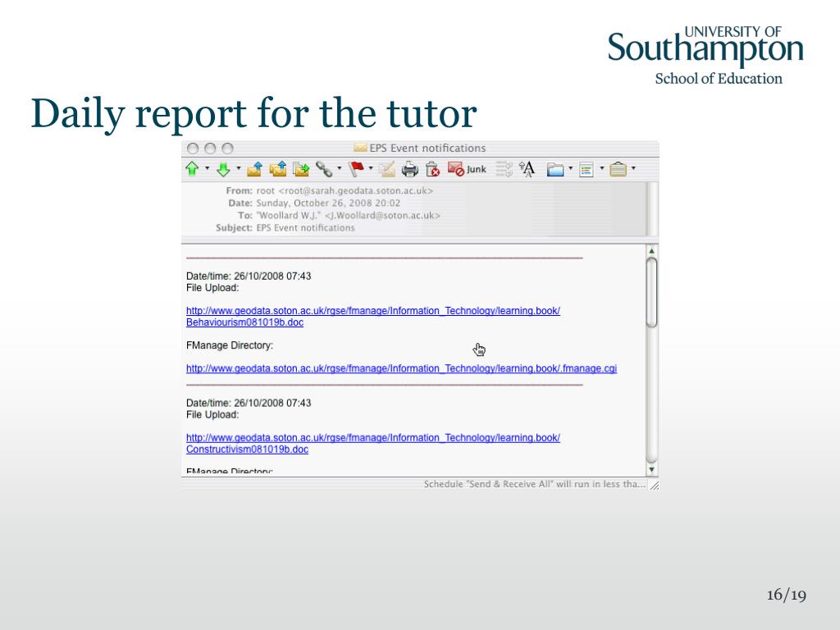The height and width of the screenshot is (630, 840).
Task: Click the window resize grip corner
Action: click(654, 485)
